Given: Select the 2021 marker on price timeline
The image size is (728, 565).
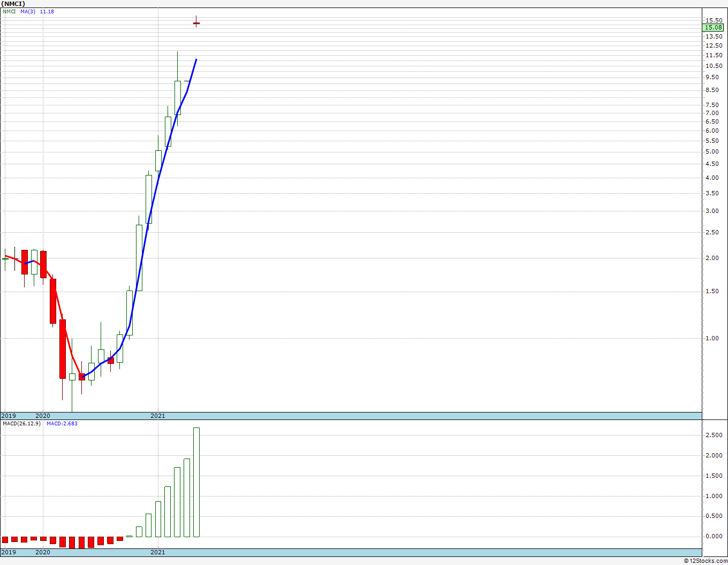Looking at the screenshot, I should [157, 416].
